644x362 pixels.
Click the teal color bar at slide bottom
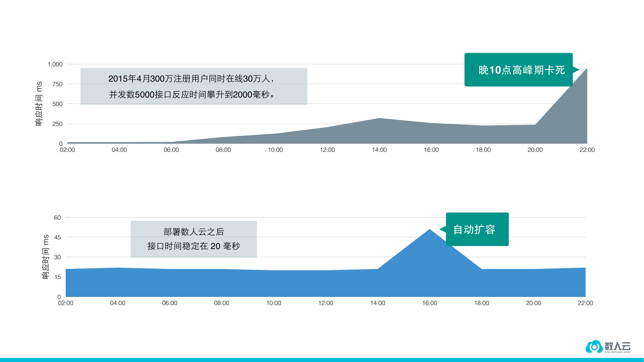pyautogui.click(x=322, y=361)
